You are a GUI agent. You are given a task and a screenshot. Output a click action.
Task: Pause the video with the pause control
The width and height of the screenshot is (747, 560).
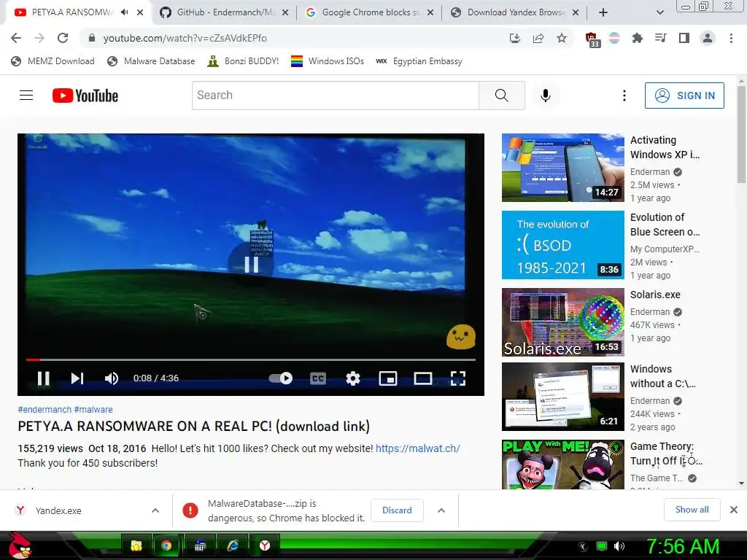coord(43,378)
